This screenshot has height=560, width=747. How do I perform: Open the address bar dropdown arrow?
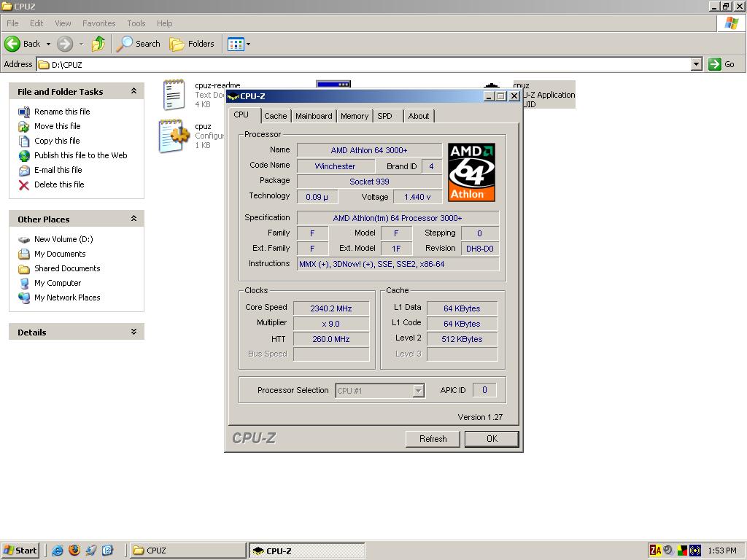tap(696, 64)
